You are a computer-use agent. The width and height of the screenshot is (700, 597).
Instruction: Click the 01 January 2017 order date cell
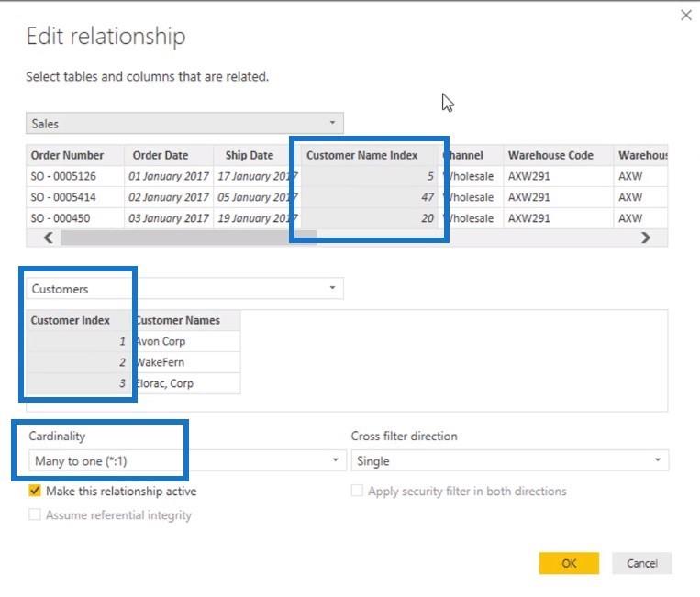point(169,176)
